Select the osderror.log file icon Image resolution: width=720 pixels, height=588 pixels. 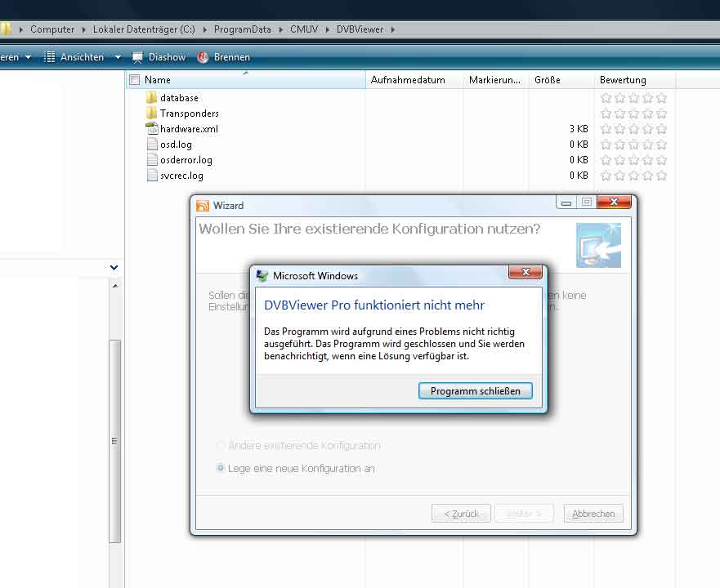(151, 160)
